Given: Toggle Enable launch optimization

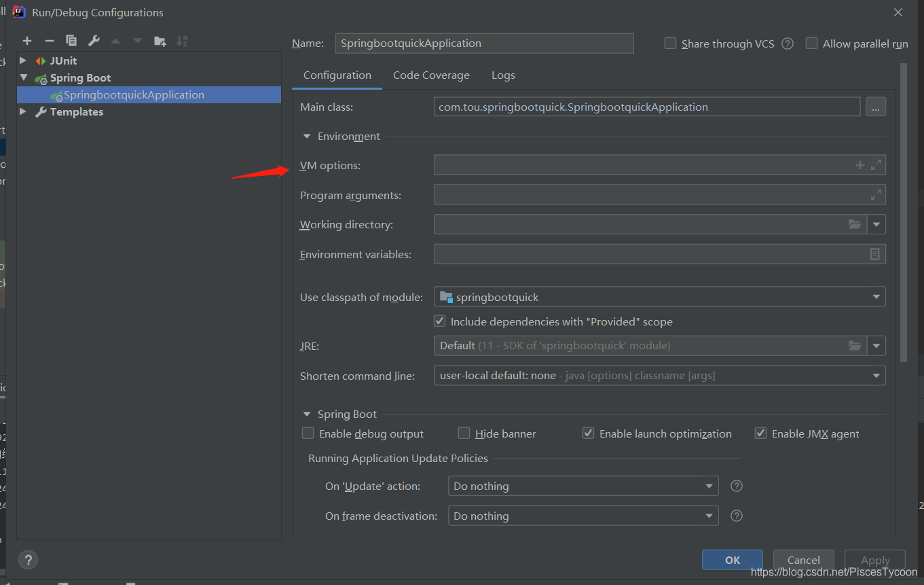Looking at the screenshot, I should 589,433.
